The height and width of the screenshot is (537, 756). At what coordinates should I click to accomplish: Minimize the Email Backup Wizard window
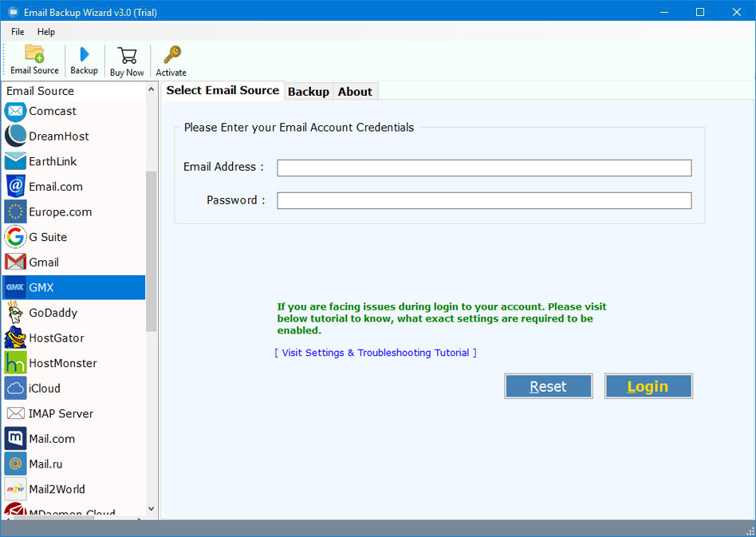(x=664, y=12)
